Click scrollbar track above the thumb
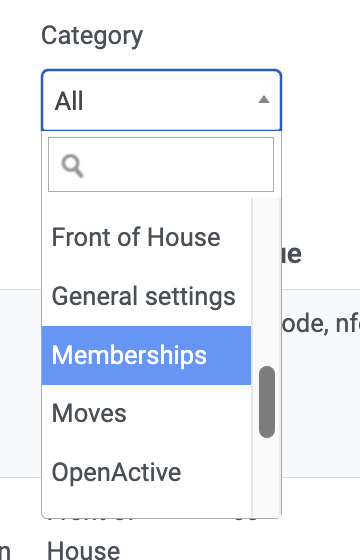 267,282
